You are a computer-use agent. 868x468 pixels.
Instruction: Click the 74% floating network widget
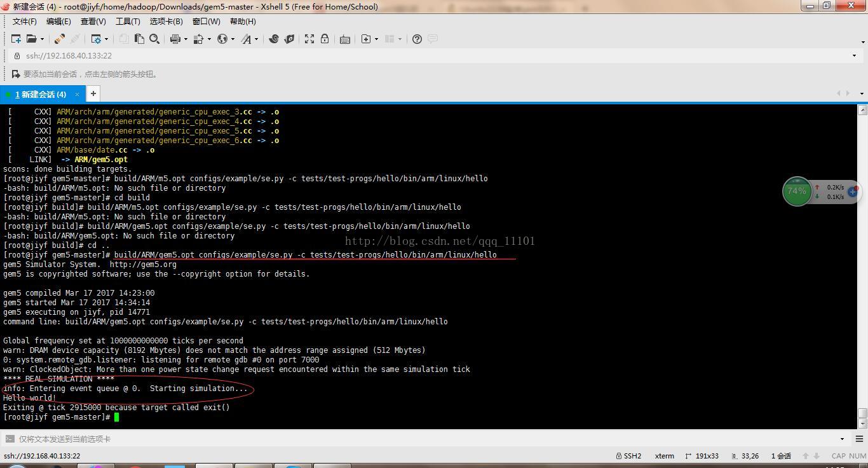click(797, 191)
